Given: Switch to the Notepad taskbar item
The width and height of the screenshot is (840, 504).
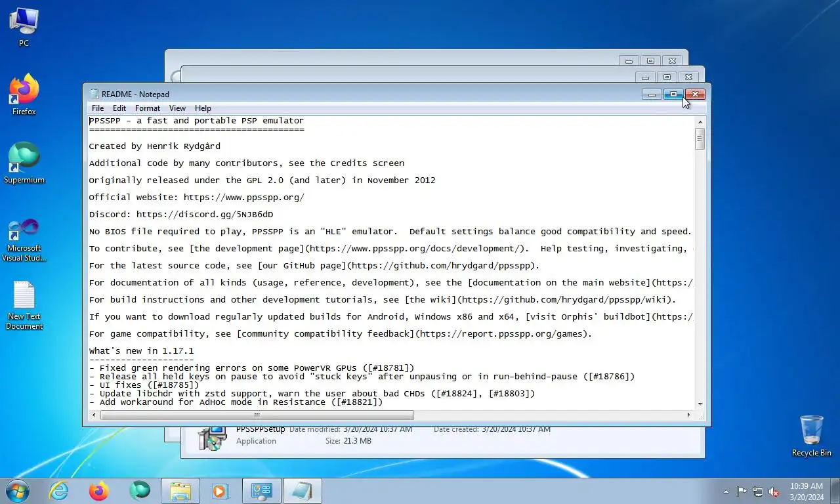Looking at the screenshot, I should (x=303, y=491).
